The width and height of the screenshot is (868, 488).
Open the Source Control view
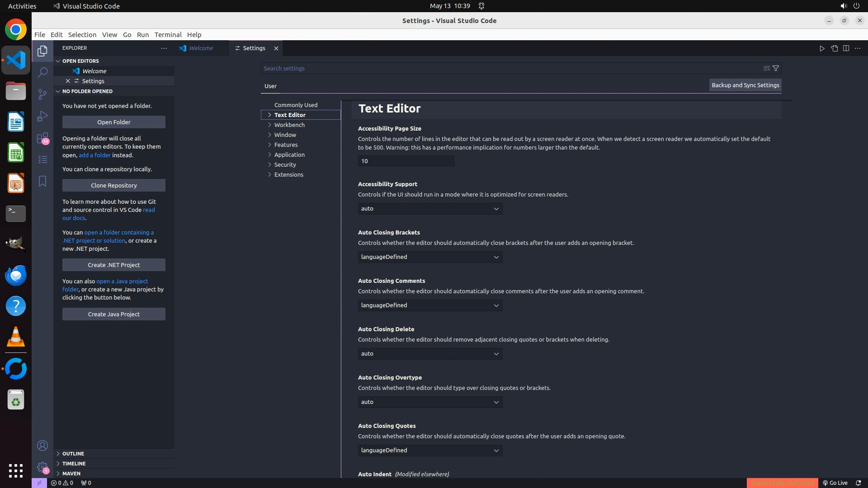pyautogui.click(x=42, y=94)
